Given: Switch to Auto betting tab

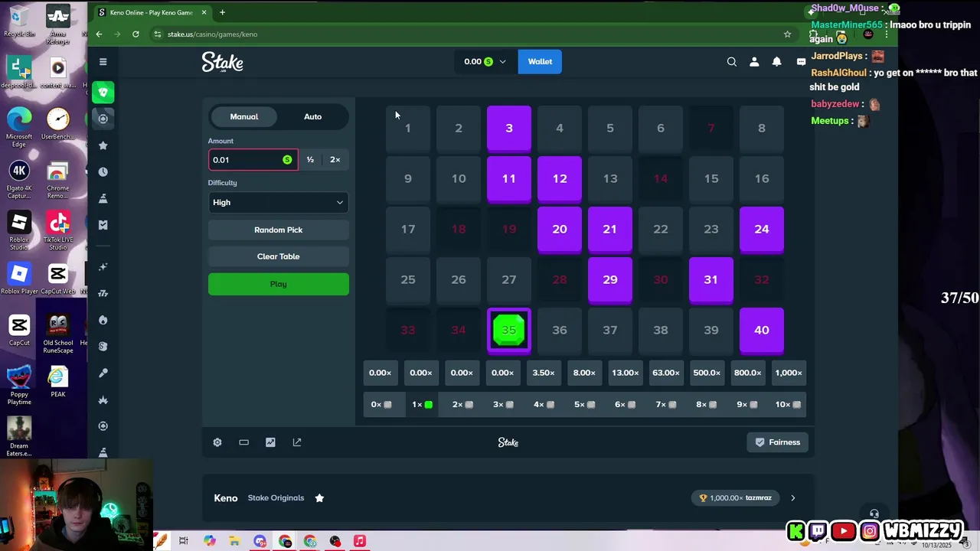Looking at the screenshot, I should [x=312, y=116].
